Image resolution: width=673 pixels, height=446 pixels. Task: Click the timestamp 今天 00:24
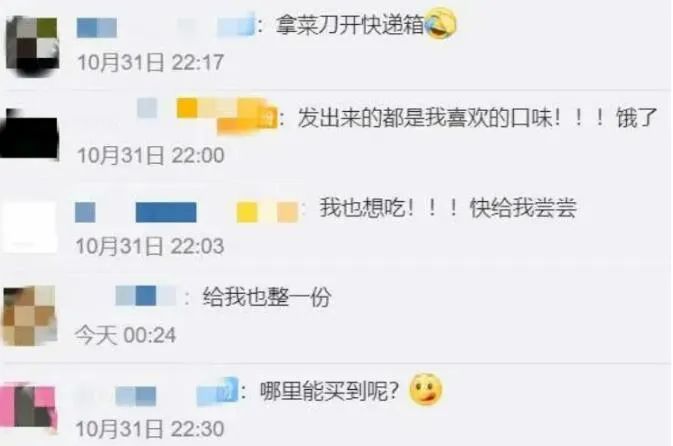(x=125, y=335)
